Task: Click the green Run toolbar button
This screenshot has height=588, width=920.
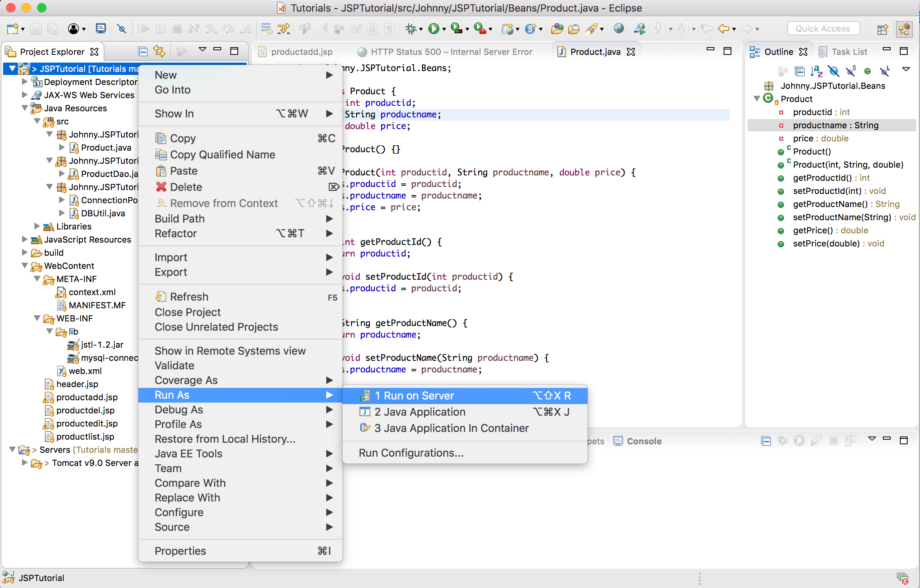Action: point(434,29)
